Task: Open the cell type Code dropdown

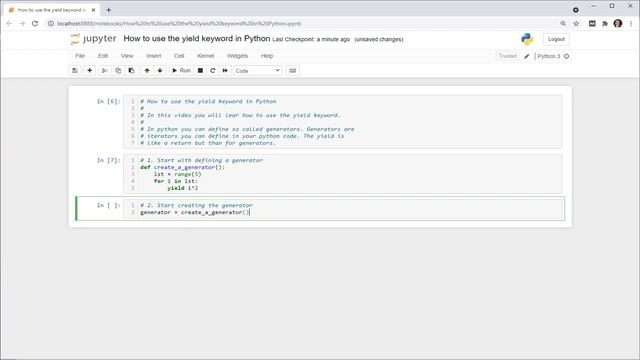Action: (258, 71)
